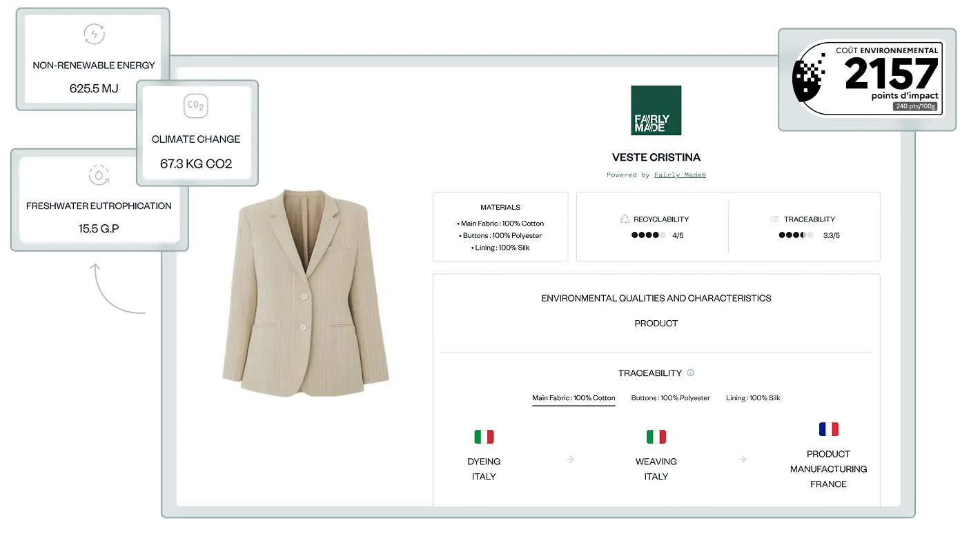Click the non-renewable energy lightning icon
Screen dimensions: 980x534
pos(94,34)
